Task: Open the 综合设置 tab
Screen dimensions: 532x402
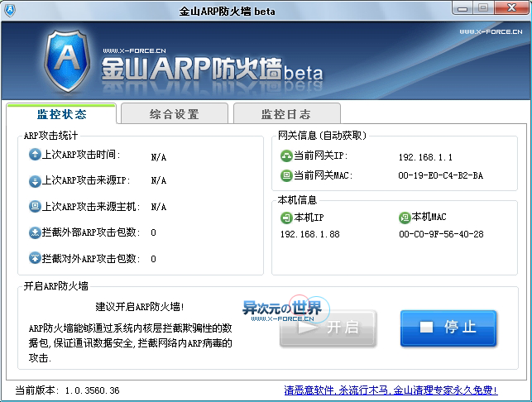Action: 175,114
